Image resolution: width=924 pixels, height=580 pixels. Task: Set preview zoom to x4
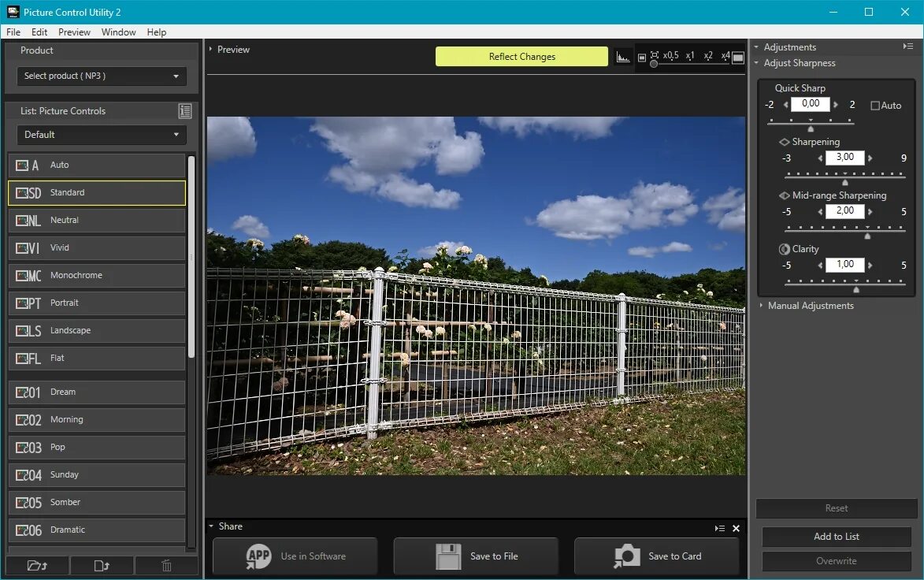pos(725,55)
